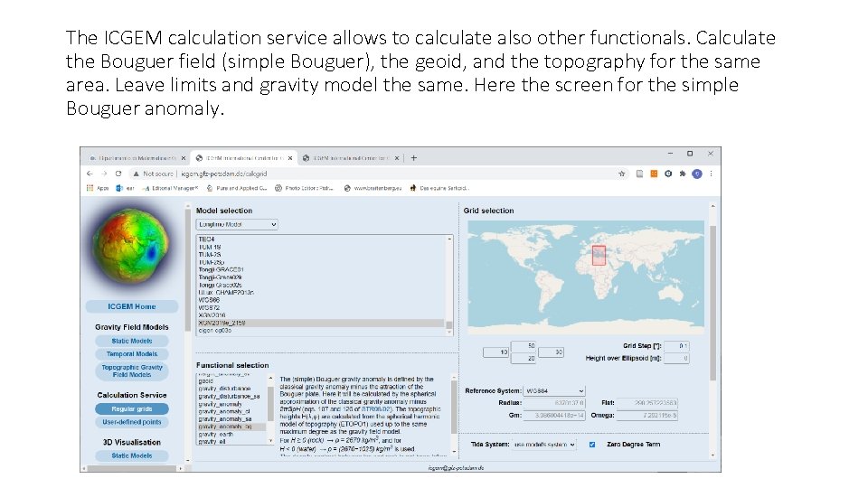The height and width of the screenshot is (488, 868).
Task: Click the functional list scroll-up arrow
Action: (270, 379)
